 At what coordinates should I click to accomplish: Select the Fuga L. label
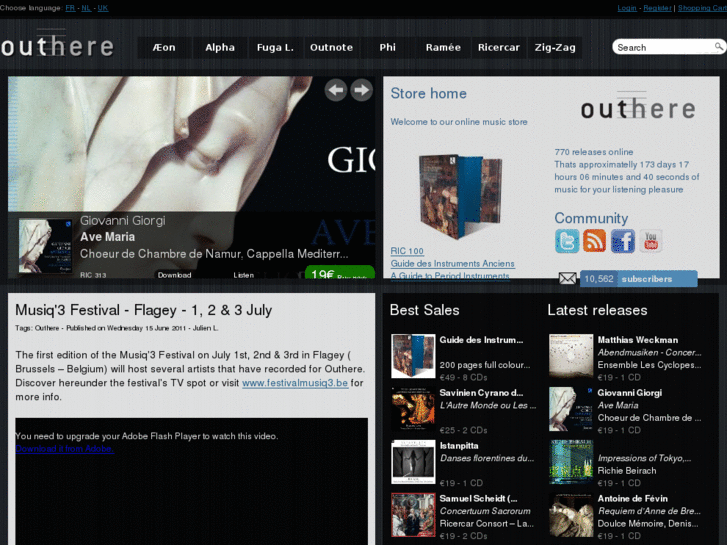pyautogui.click(x=275, y=47)
